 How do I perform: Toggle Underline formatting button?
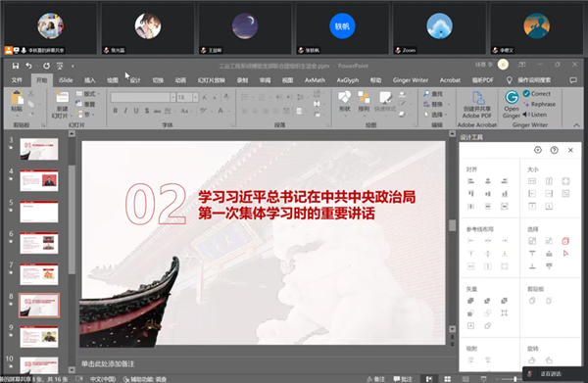click(x=136, y=111)
